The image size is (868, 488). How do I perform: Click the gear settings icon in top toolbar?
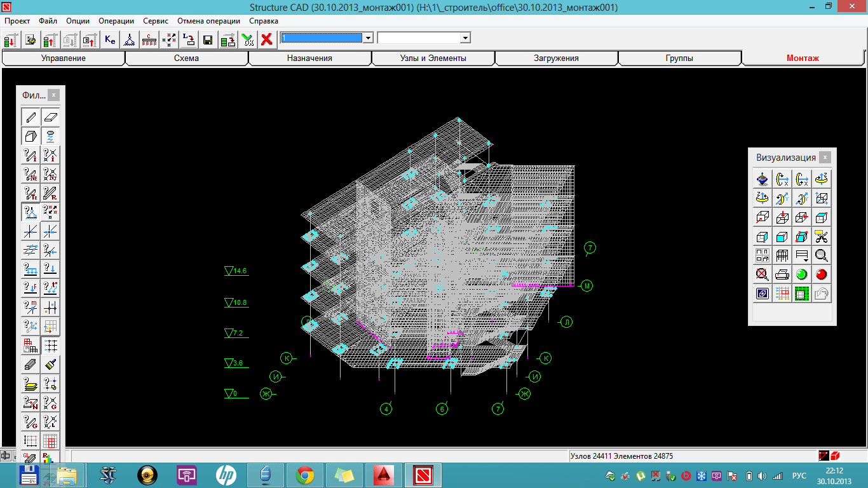pyautogui.click(x=30, y=40)
